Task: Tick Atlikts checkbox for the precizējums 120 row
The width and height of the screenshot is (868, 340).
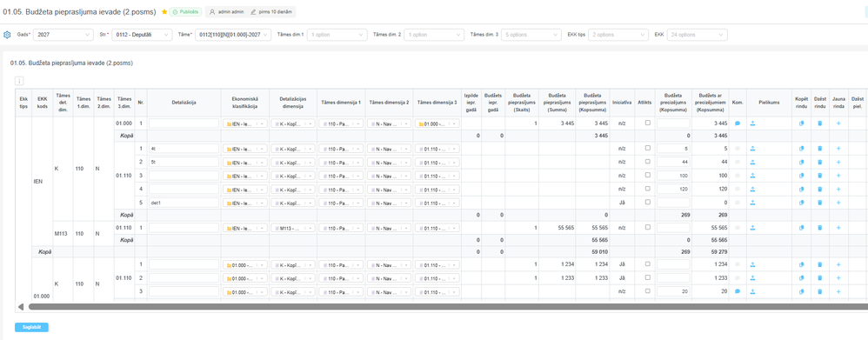Action: click(x=647, y=189)
